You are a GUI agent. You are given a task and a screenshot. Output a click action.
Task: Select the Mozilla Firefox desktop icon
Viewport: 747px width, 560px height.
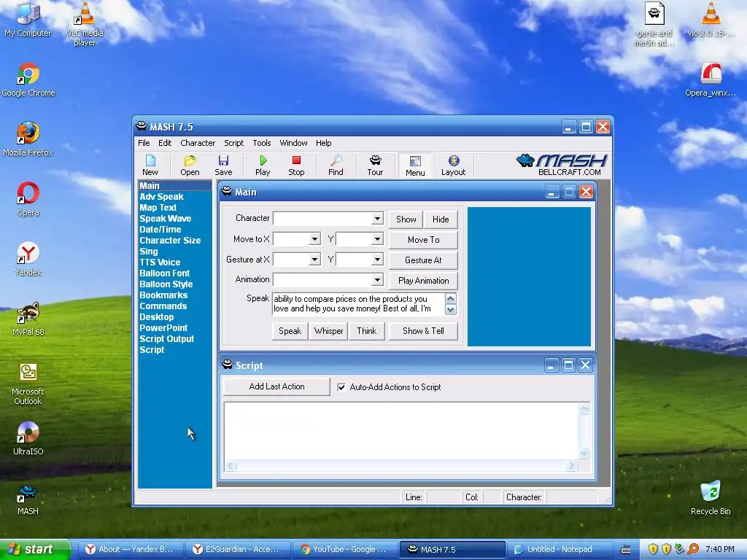click(28, 139)
